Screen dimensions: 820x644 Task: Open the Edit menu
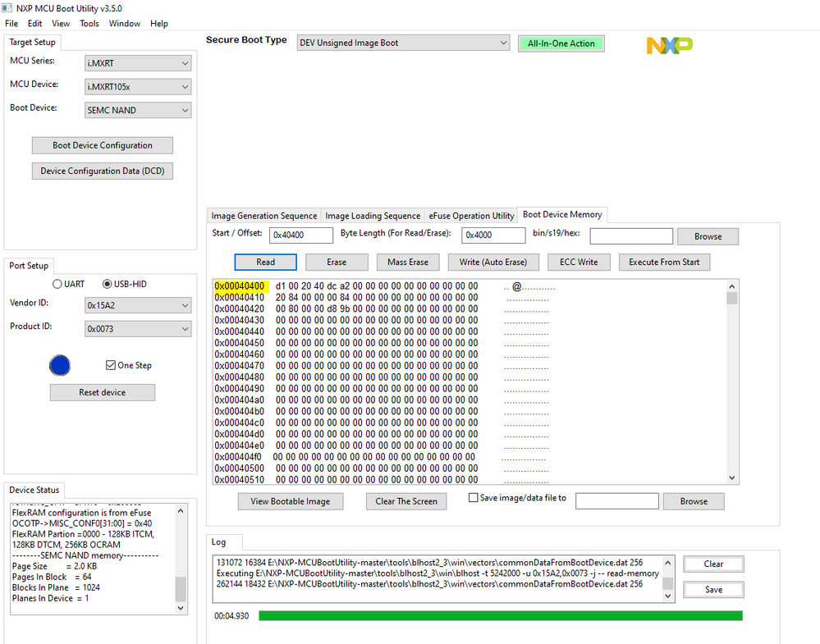coord(35,24)
